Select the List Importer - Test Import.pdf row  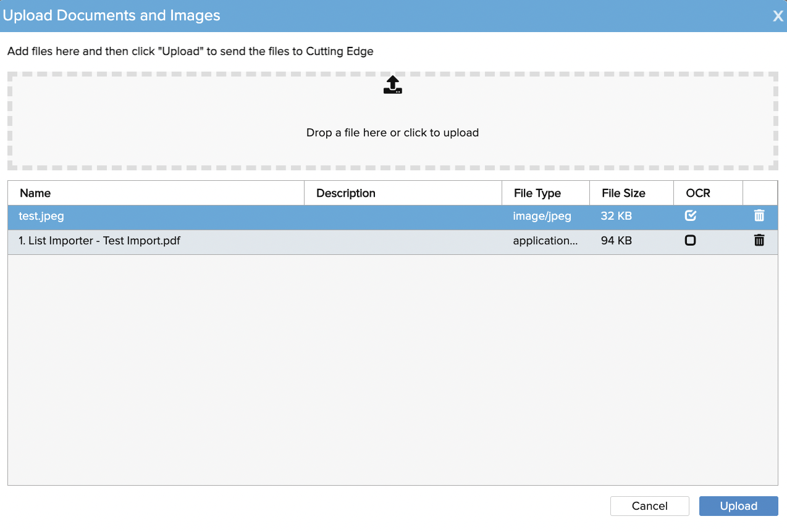click(99, 241)
